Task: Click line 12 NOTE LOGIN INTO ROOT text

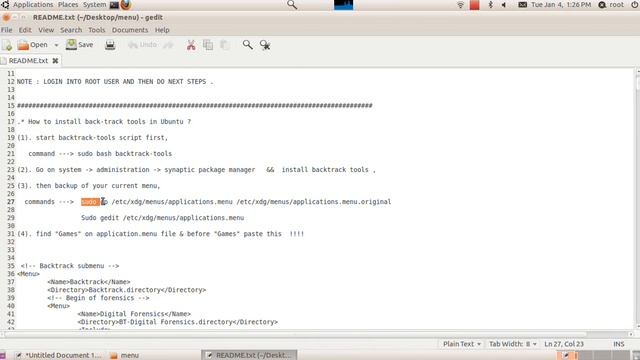Action: click(115, 82)
